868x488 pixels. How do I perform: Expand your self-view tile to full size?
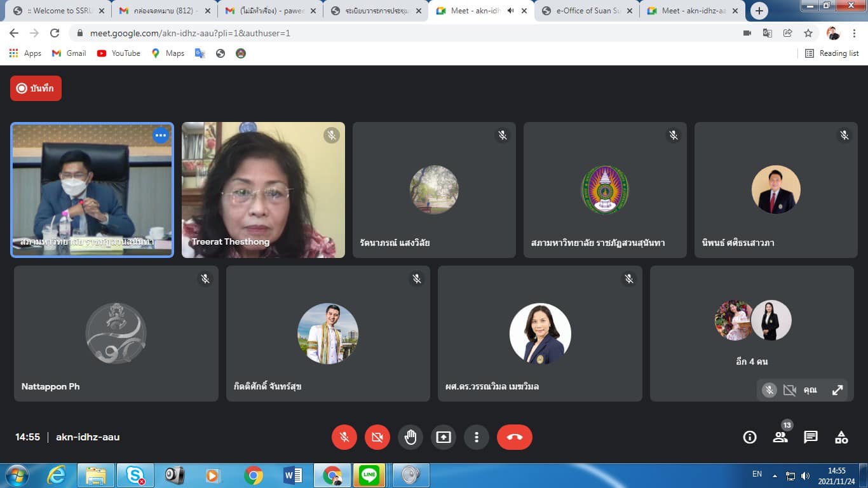coord(837,390)
